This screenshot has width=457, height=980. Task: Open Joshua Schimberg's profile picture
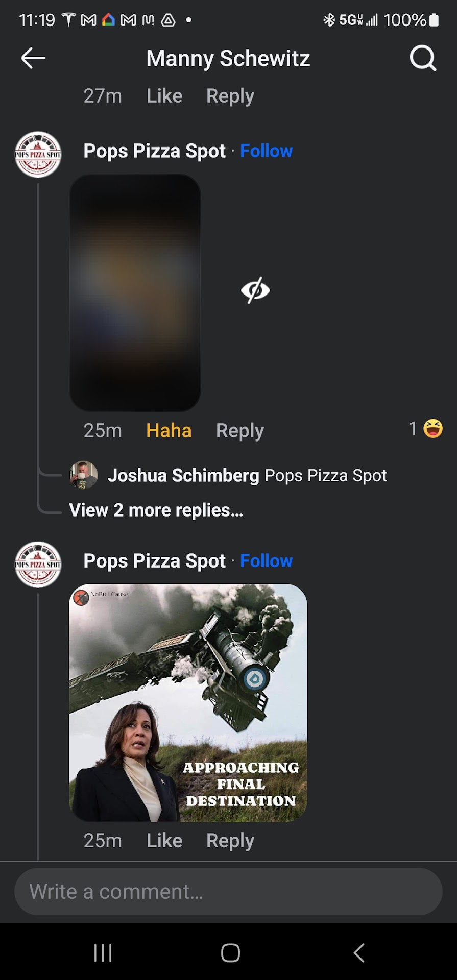(84, 475)
